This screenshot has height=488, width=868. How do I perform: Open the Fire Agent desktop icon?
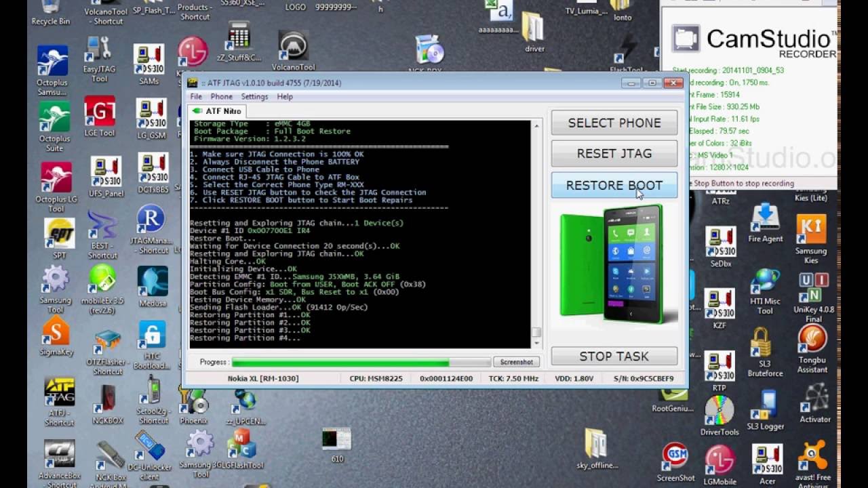coord(766,224)
